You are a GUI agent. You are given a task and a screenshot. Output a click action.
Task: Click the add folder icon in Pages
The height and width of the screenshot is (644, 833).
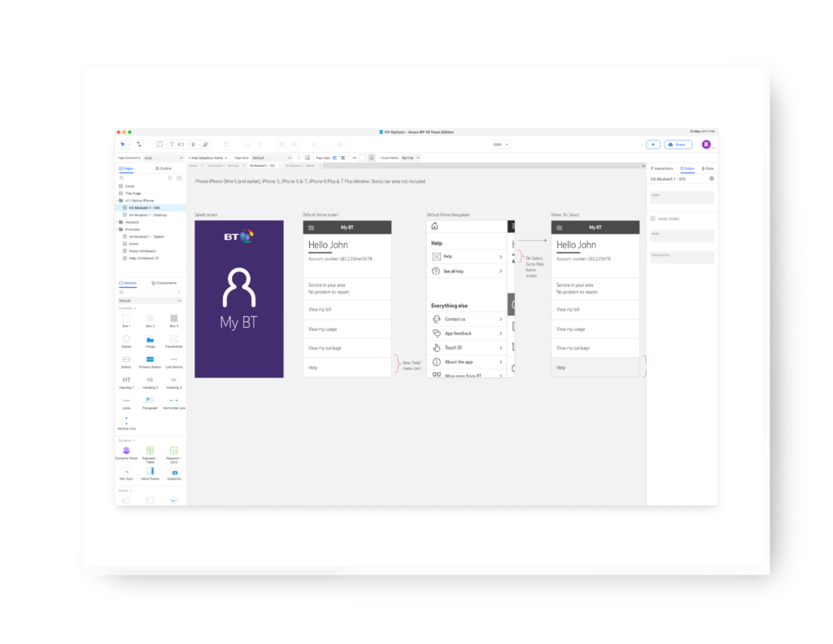coord(179,177)
